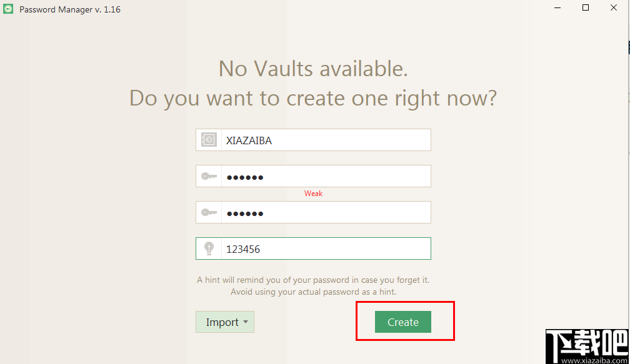Select the vault name field showing XIAZAIBA
Viewport: 630px width, 364px height.
[x=325, y=140]
